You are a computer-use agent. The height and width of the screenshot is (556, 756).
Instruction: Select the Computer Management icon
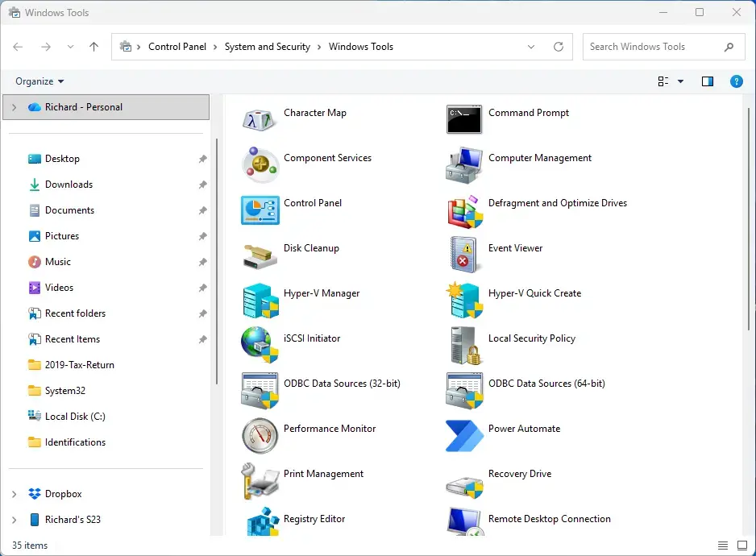point(463,165)
